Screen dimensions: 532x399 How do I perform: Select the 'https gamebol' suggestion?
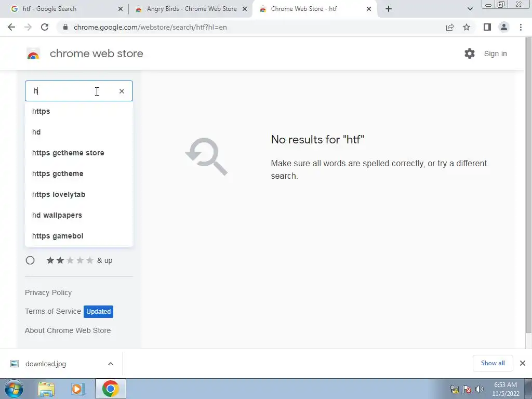(x=79, y=236)
